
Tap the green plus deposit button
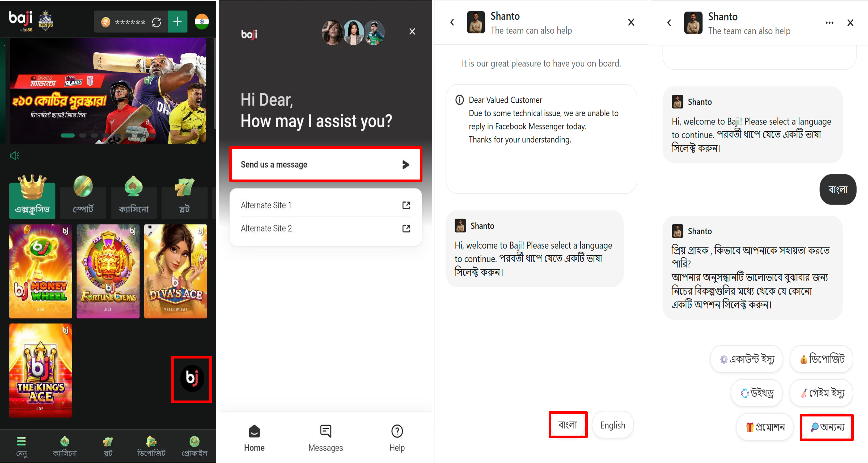pyautogui.click(x=177, y=22)
